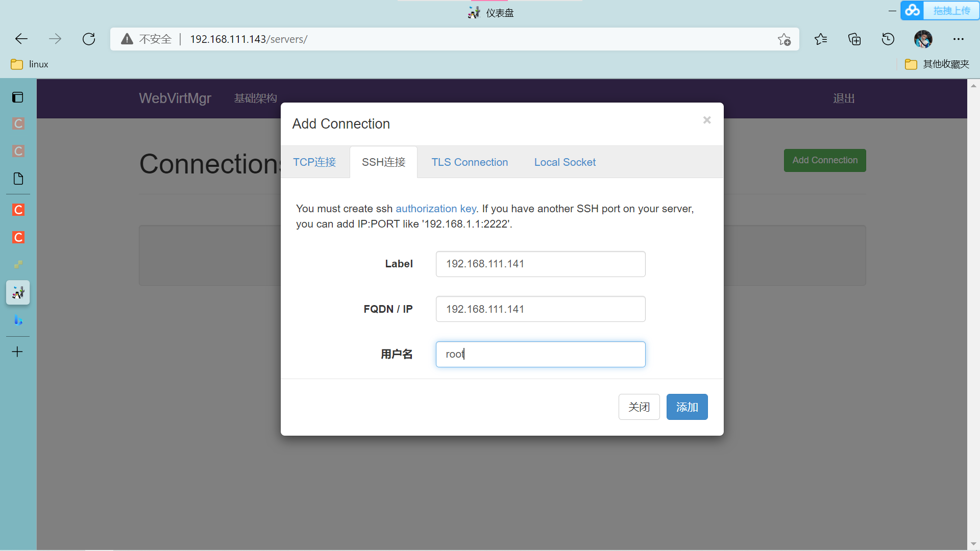Open the browser three-dot menu
Screen dimensions: 980x551
coord(959,39)
